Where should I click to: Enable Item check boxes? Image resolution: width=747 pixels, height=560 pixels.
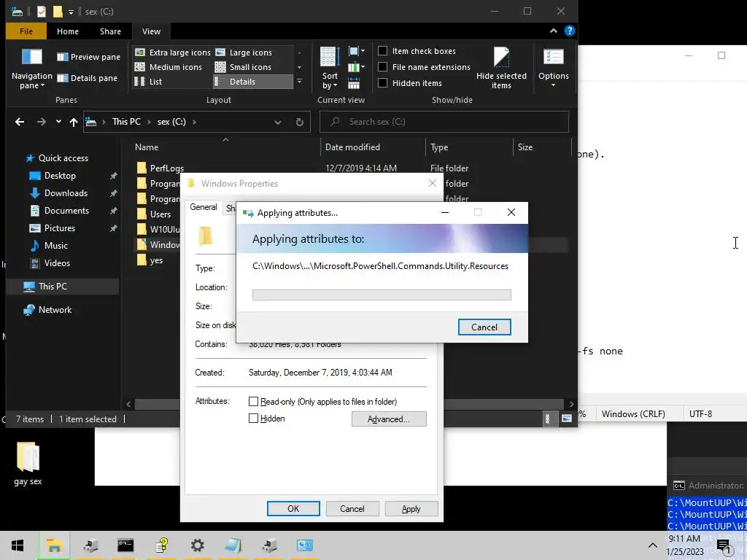click(x=382, y=51)
